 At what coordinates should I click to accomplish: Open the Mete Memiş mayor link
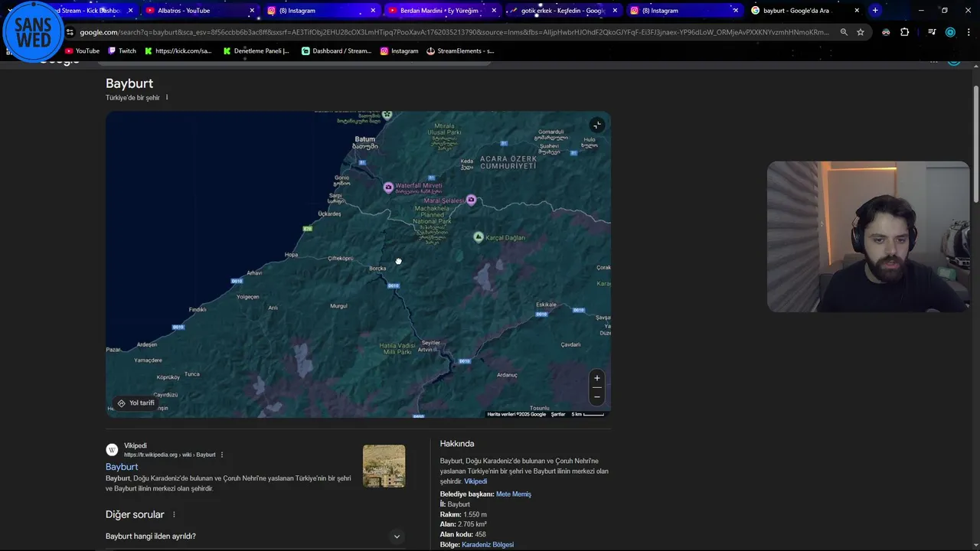(514, 494)
